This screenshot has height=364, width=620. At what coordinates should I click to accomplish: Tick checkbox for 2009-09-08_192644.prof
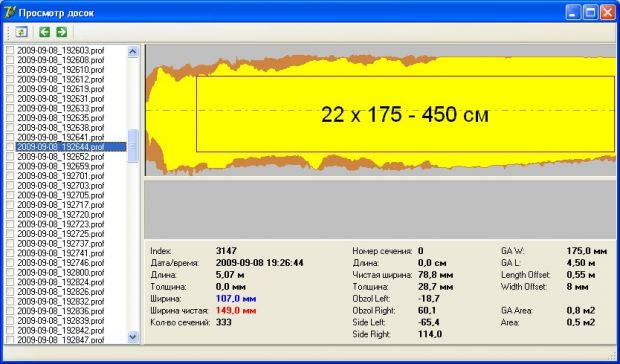pos(10,147)
